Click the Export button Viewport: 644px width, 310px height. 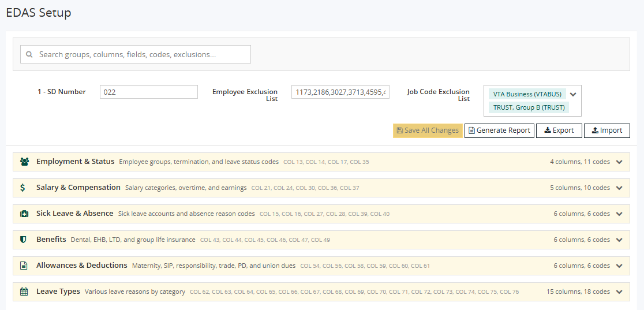coord(559,130)
